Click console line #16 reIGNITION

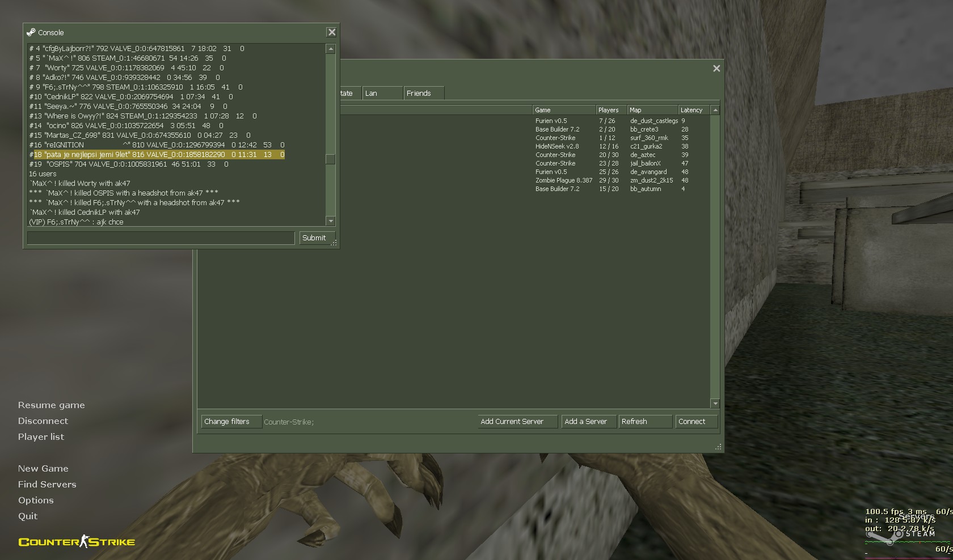pos(157,145)
